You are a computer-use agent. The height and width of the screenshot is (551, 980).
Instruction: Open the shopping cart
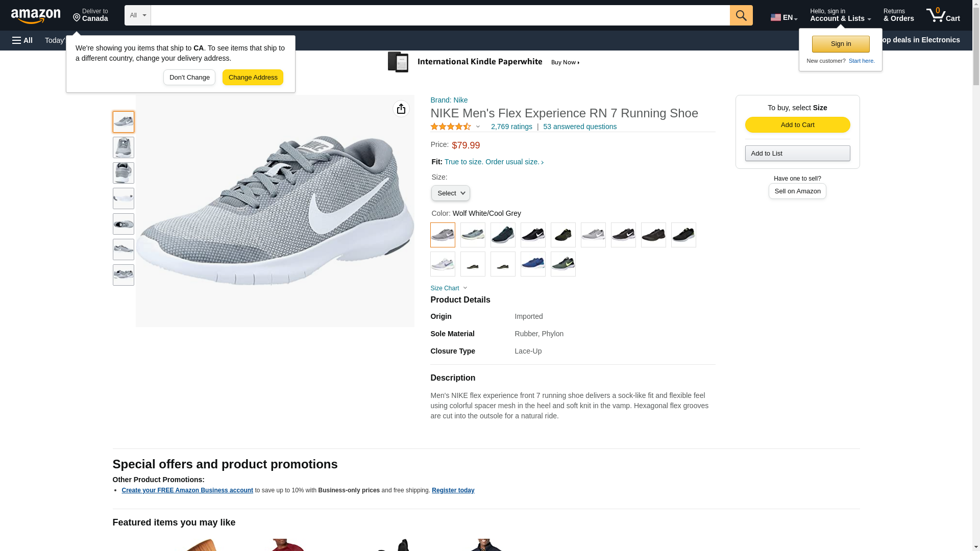943,15
